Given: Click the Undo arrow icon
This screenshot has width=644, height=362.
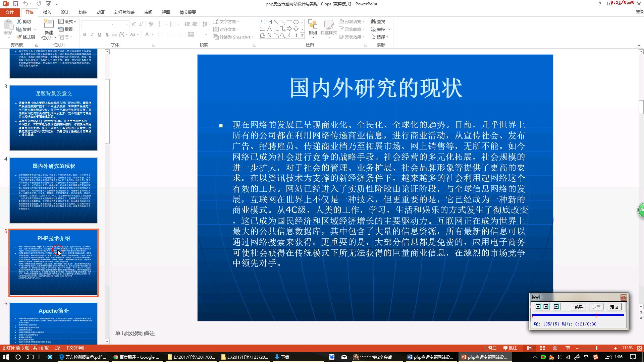Looking at the screenshot, I should coord(25,4).
